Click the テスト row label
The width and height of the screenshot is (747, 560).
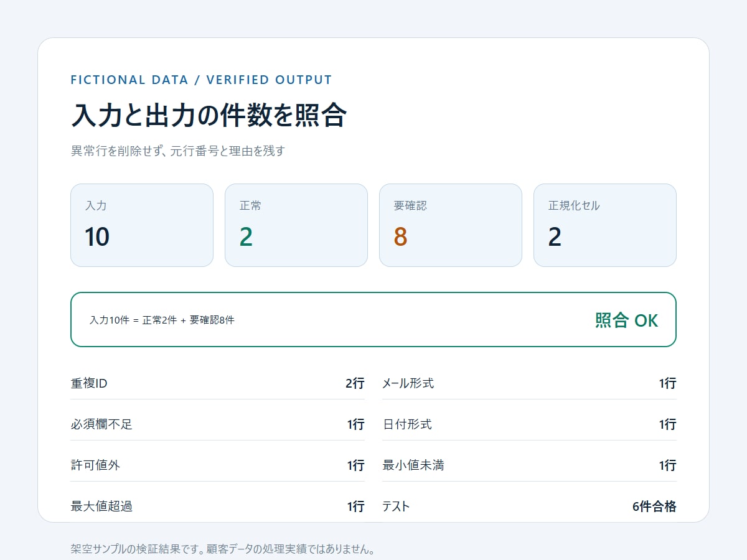(x=396, y=506)
